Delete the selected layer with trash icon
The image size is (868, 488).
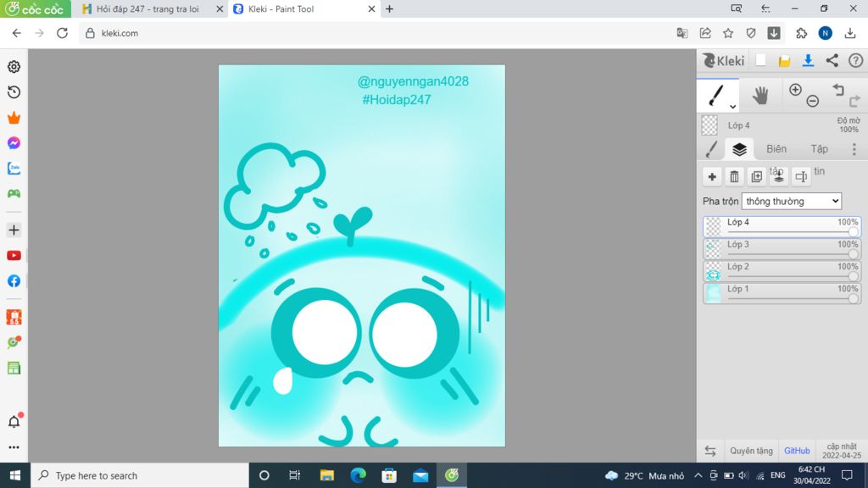click(x=734, y=176)
